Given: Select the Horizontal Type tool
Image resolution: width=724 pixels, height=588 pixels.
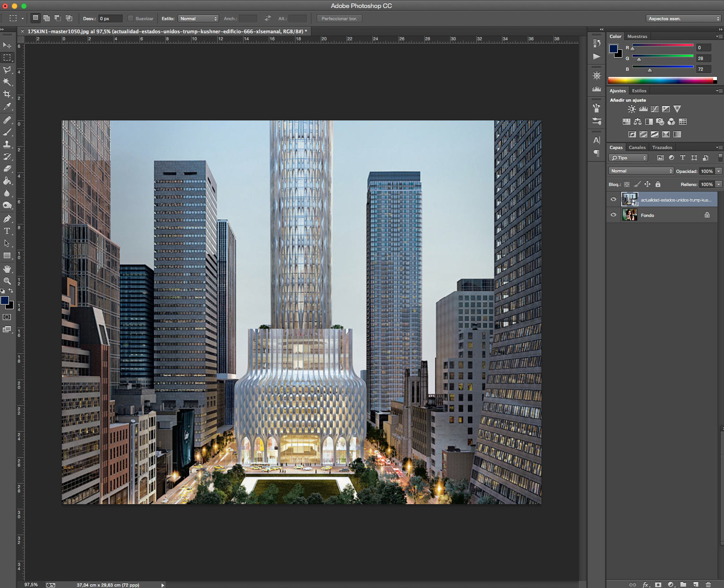Looking at the screenshot, I should tap(7, 231).
